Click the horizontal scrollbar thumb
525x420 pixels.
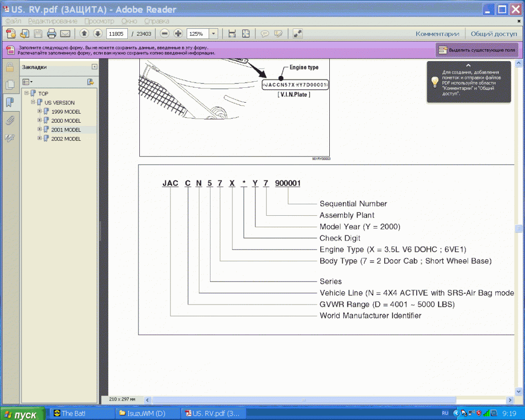click(x=304, y=400)
